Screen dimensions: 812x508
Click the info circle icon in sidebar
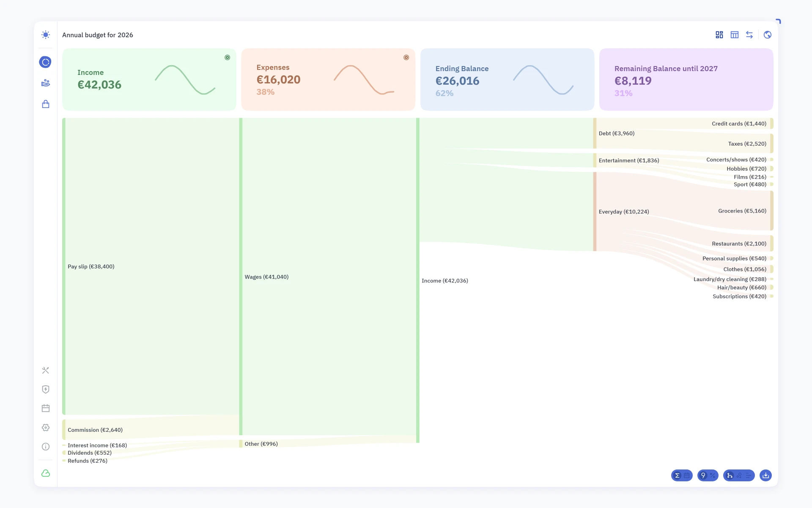(x=46, y=447)
